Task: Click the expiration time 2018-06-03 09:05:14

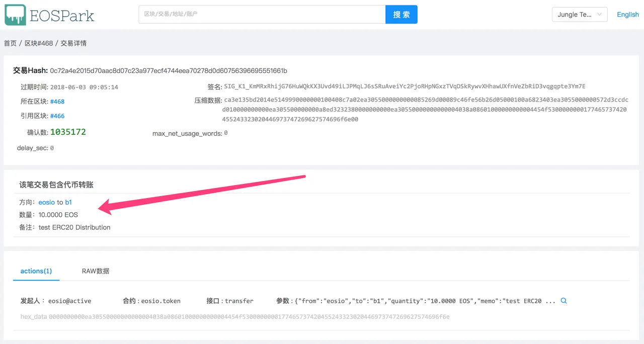Action: click(84, 87)
